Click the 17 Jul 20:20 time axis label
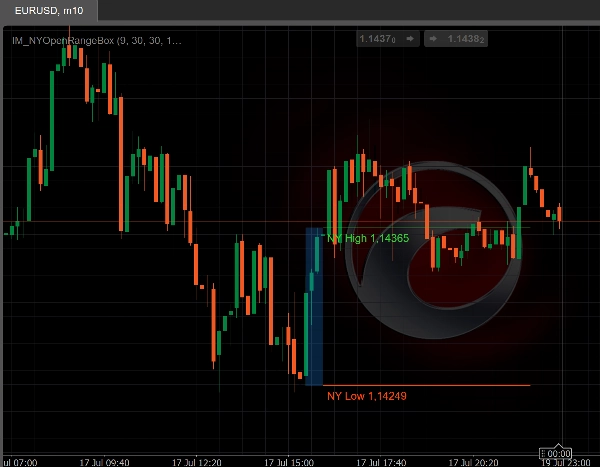This screenshot has width=600, height=467. (473, 462)
